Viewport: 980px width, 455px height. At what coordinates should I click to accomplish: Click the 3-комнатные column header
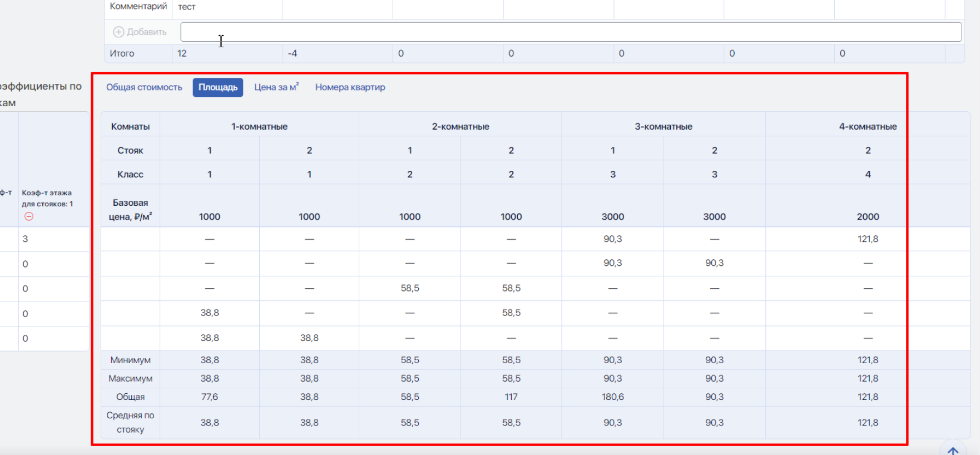tap(664, 126)
